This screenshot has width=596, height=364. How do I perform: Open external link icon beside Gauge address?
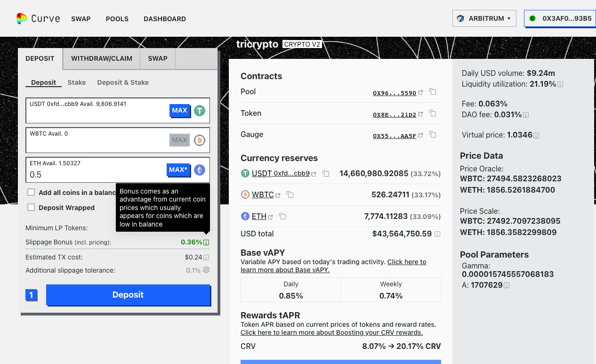(x=421, y=136)
